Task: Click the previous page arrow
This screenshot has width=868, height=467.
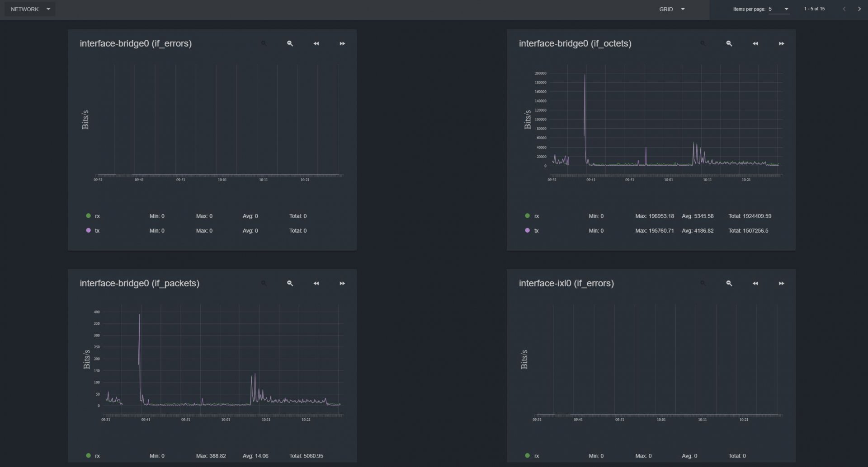Action: pyautogui.click(x=844, y=9)
